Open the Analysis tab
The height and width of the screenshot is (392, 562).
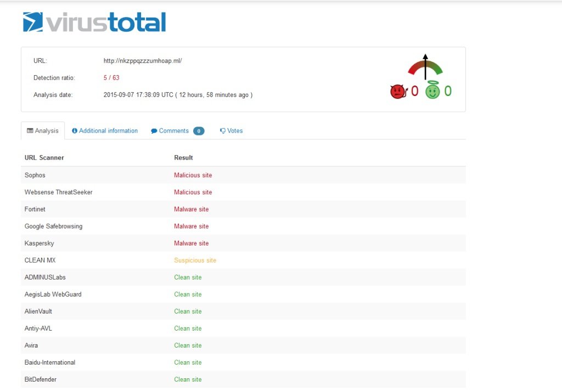pyautogui.click(x=43, y=130)
